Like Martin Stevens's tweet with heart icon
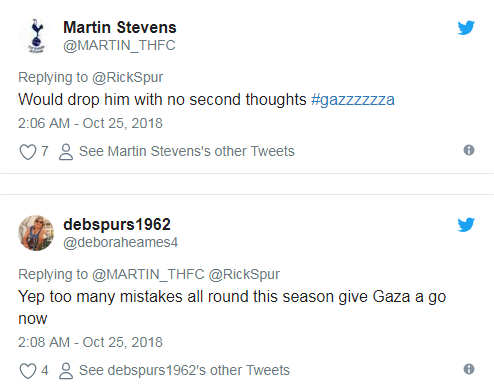The image size is (494, 390). pos(28,152)
